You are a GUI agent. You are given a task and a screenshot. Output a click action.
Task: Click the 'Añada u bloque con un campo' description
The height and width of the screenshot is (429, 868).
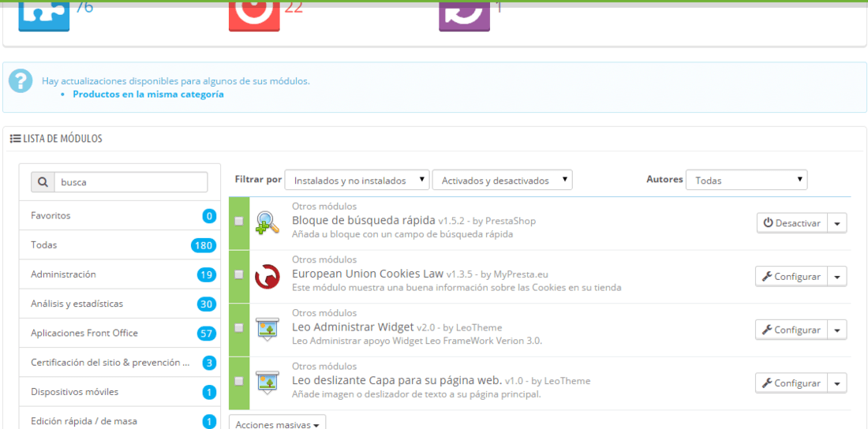point(402,234)
